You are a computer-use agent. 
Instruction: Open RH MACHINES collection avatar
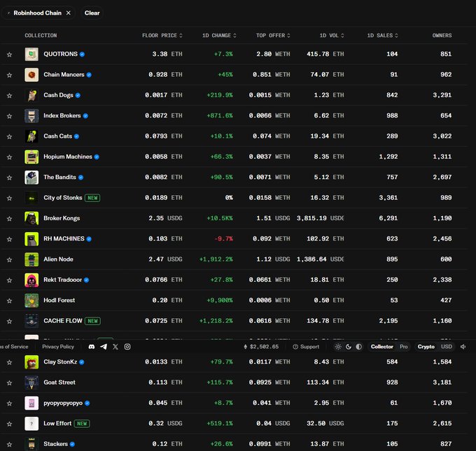[x=31, y=238]
